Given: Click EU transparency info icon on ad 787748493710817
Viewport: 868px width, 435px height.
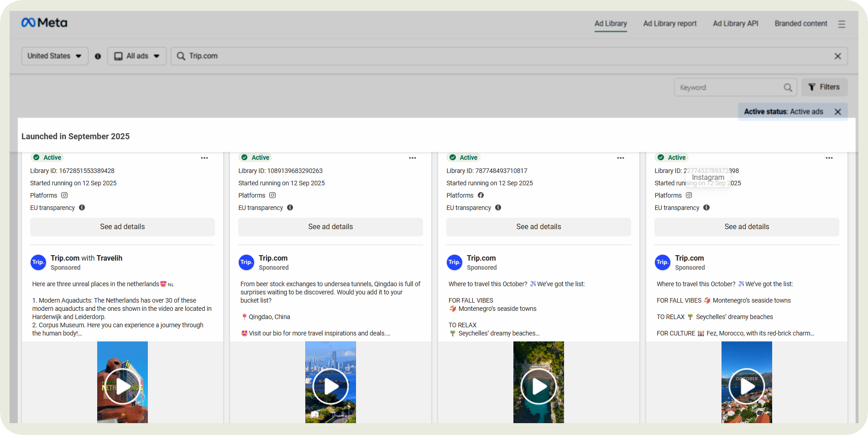Looking at the screenshot, I should click(x=498, y=208).
